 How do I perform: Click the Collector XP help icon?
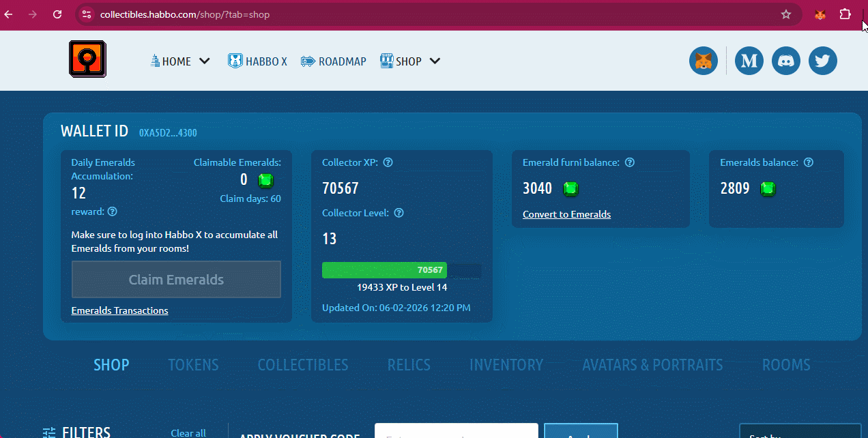388,162
